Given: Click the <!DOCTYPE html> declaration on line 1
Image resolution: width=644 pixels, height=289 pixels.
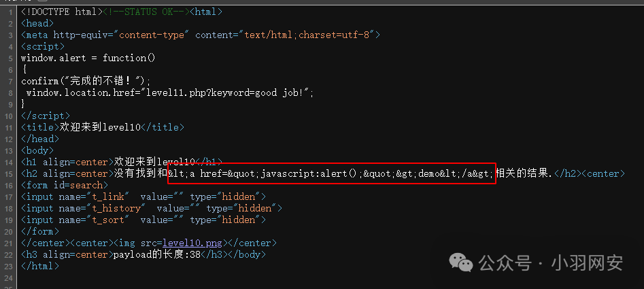Looking at the screenshot, I should click(x=62, y=12).
